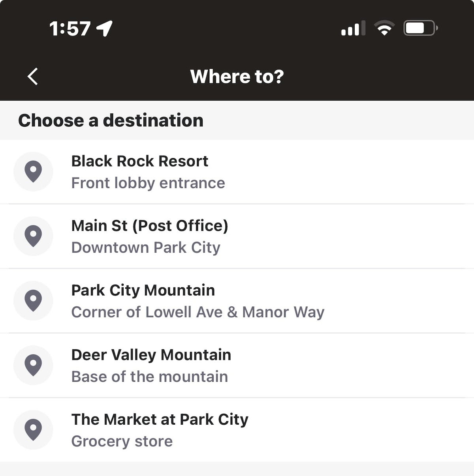474x476 pixels.
Task: Tap the Front lobby entrance subtitle
Action: pyautogui.click(x=148, y=183)
